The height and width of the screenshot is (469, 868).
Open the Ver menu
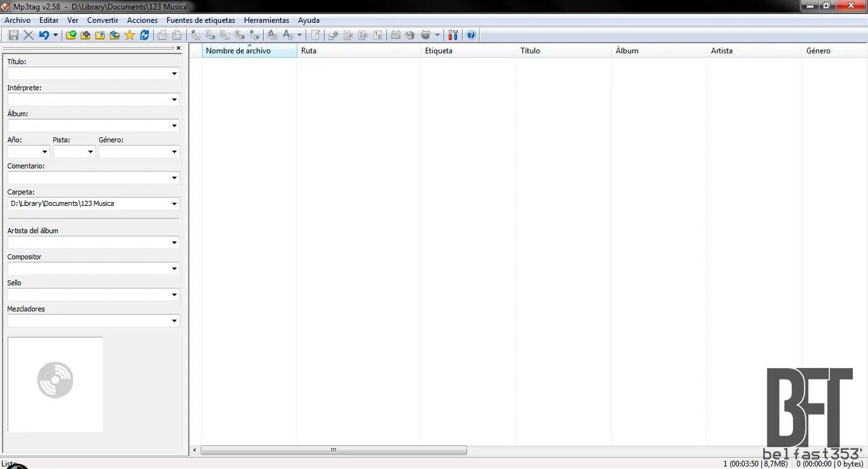(x=73, y=20)
